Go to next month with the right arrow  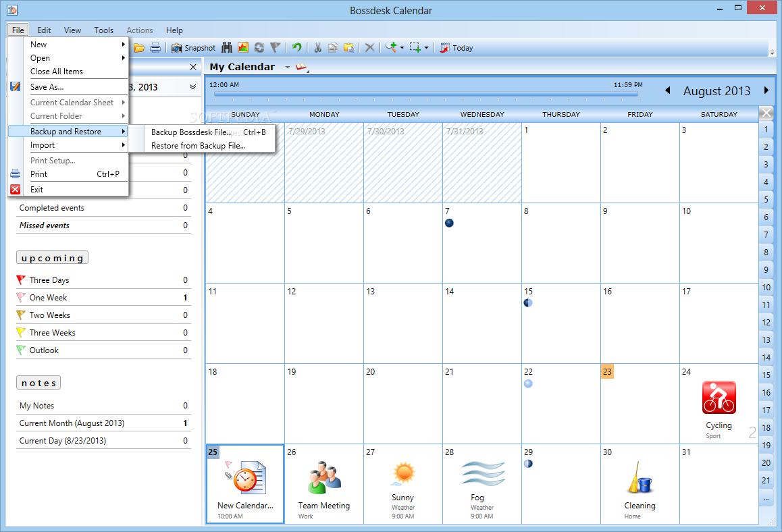click(x=766, y=90)
